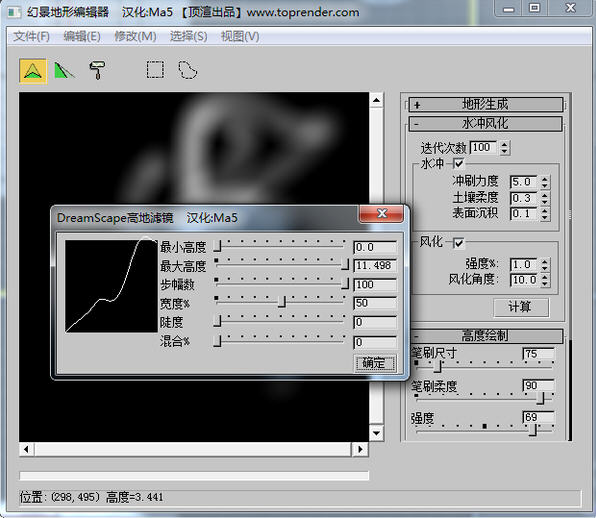Click the 最大高度 slider handle

[345, 265]
